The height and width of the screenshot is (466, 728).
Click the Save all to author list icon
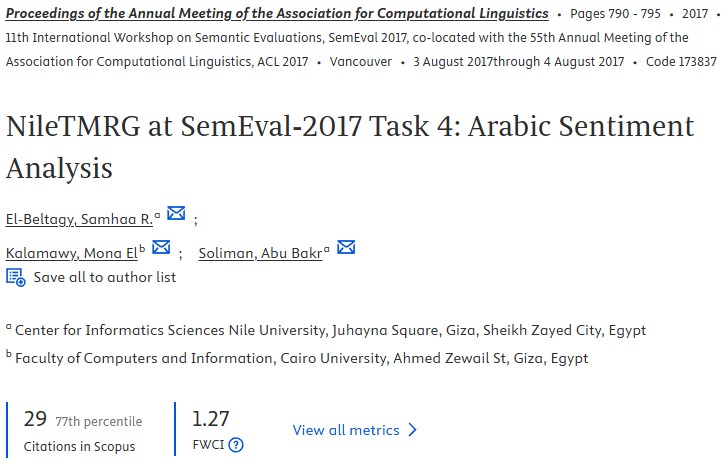pyautogui.click(x=16, y=277)
